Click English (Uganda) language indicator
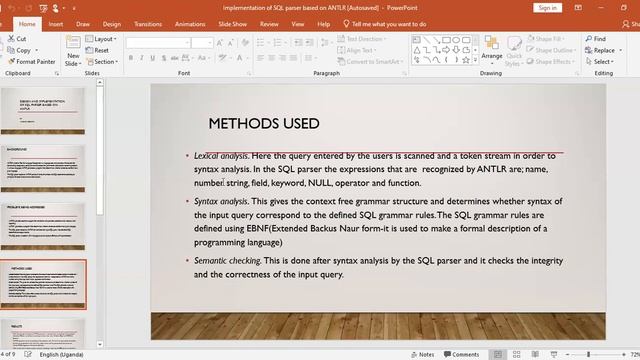The image size is (640, 360). 61,354
